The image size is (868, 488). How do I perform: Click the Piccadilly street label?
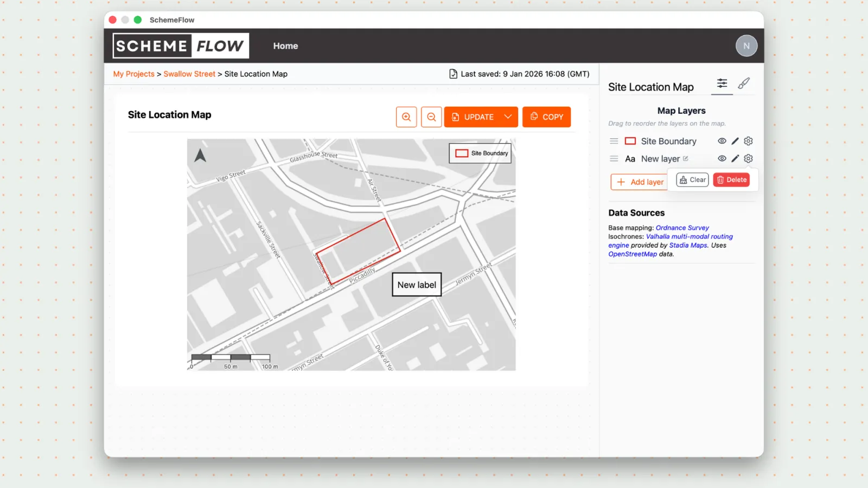(362, 275)
